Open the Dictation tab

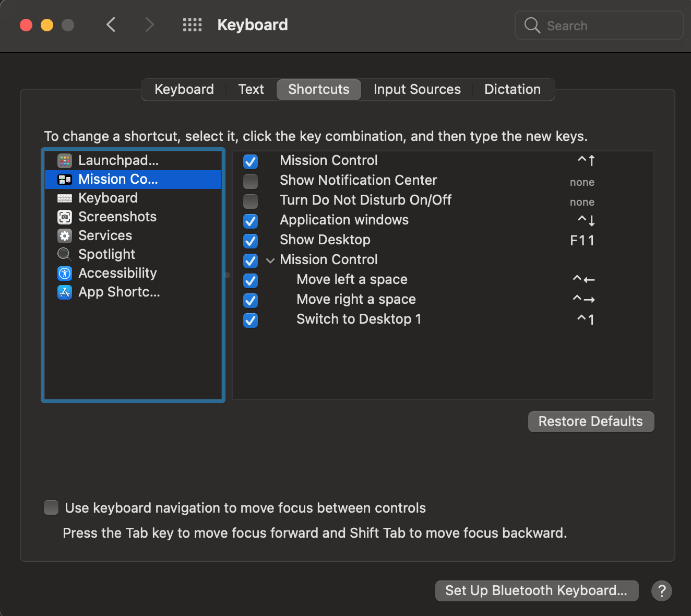pos(512,90)
